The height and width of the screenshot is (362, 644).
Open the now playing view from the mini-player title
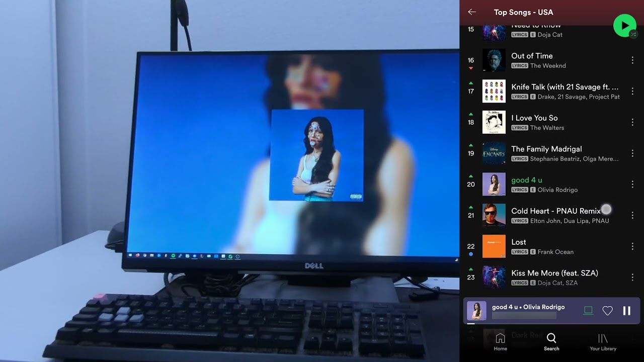tap(528, 307)
